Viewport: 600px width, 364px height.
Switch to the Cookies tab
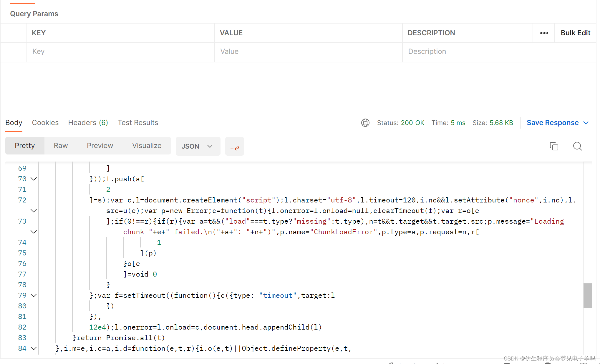[x=45, y=123]
